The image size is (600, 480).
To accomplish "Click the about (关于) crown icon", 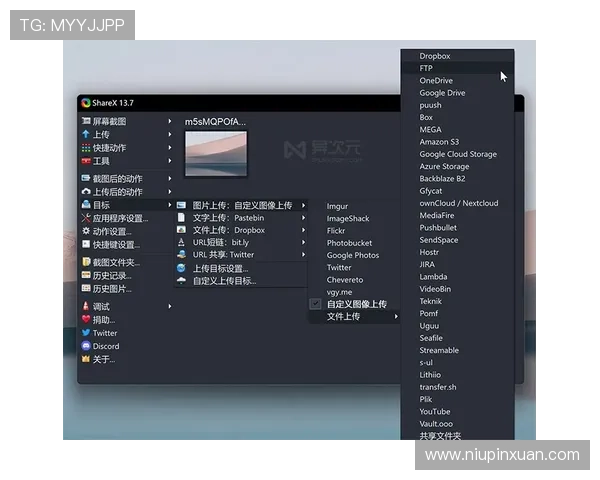I will pyautogui.click(x=86, y=359).
